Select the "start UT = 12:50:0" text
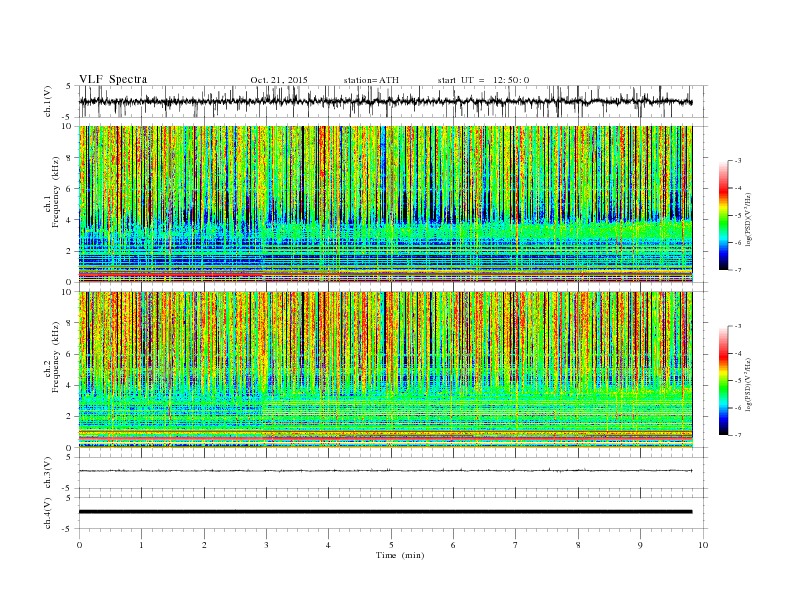The height and width of the screenshot is (612, 792). 483,80
